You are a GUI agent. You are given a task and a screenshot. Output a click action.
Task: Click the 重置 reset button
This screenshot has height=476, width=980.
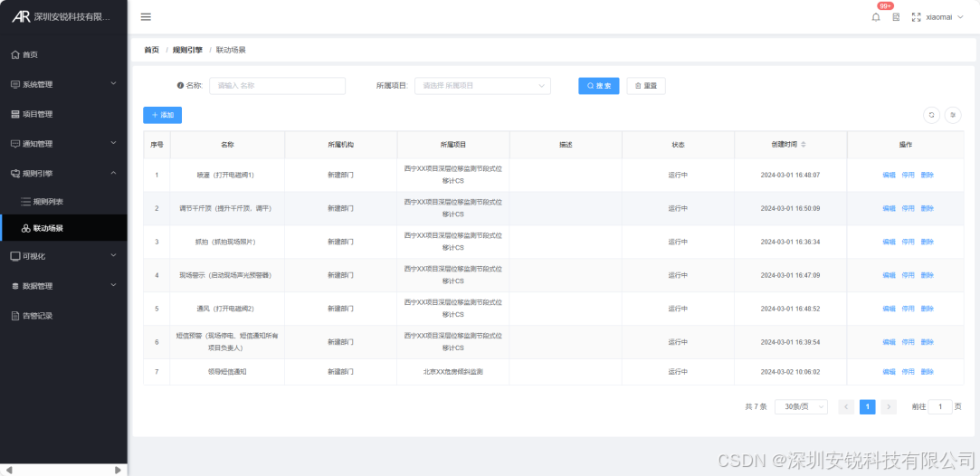coord(646,86)
